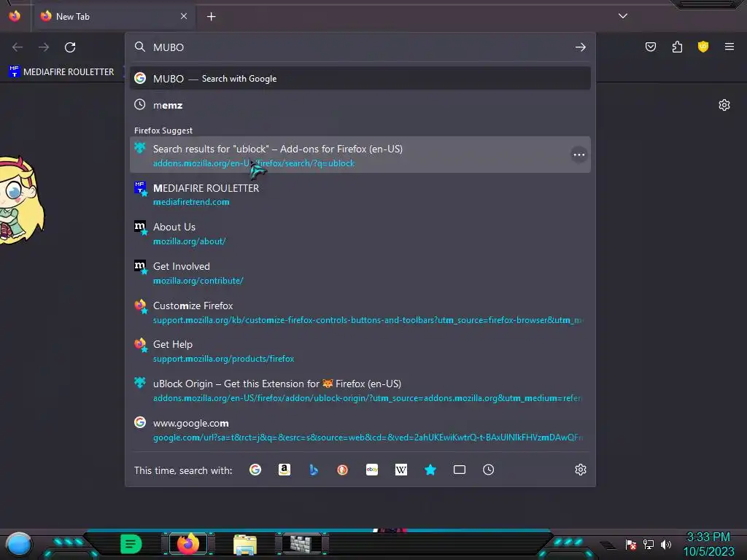Search open tabs with the tab icon

tap(460, 470)
